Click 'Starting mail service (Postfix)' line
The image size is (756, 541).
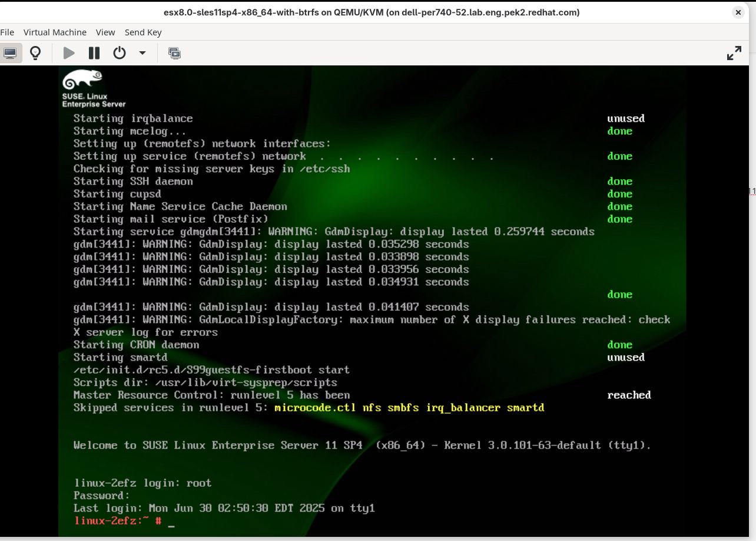point(171,219)
